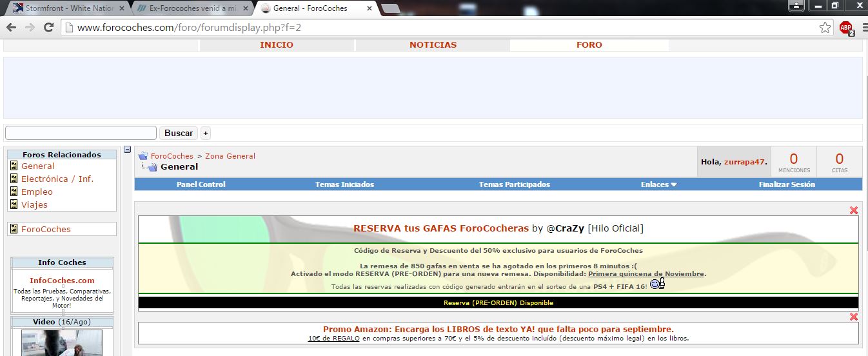Click the Foros Relacionados header
Viewport: 868px width, 356px height.
pos(62,155)
